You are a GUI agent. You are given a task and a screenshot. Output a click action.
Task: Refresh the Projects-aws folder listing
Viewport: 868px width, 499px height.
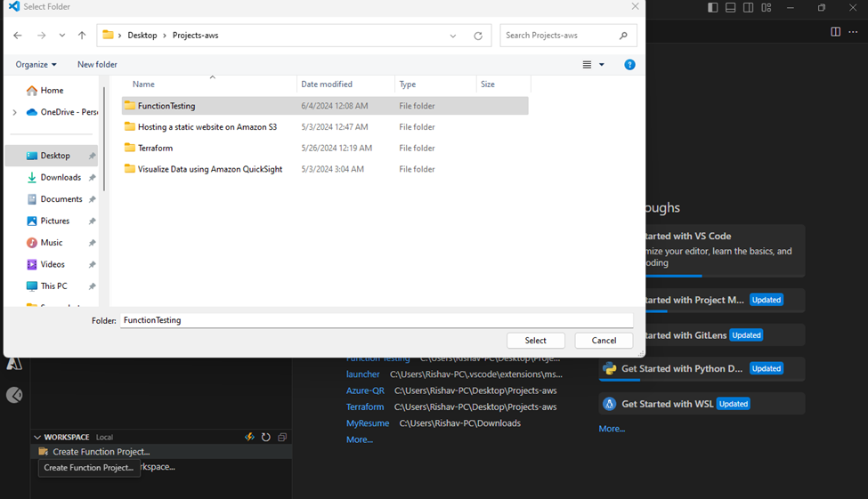coord(478,36)
